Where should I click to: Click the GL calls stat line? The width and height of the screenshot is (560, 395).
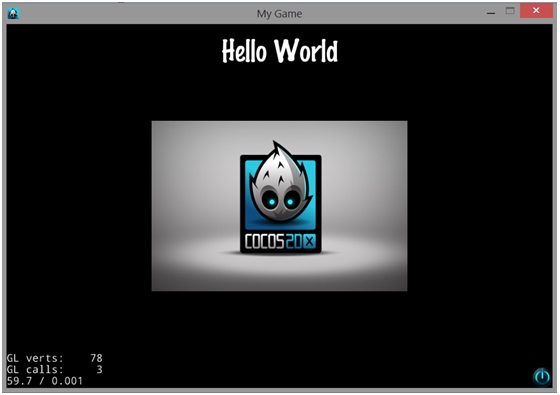(55, 369)
